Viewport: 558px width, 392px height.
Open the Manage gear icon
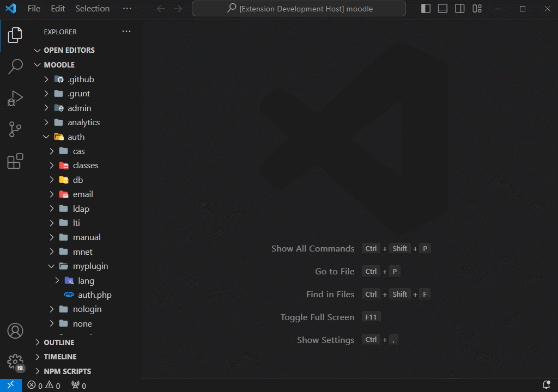coord(15,362)
